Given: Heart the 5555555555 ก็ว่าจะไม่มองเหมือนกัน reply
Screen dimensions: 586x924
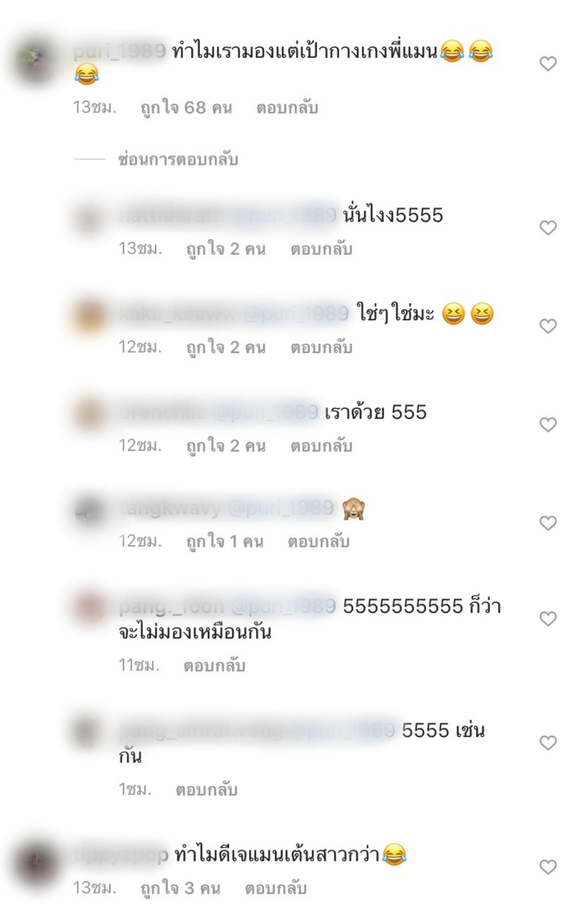Looking at the screenshot, I should pyautogui.click(x=548, y=619).
